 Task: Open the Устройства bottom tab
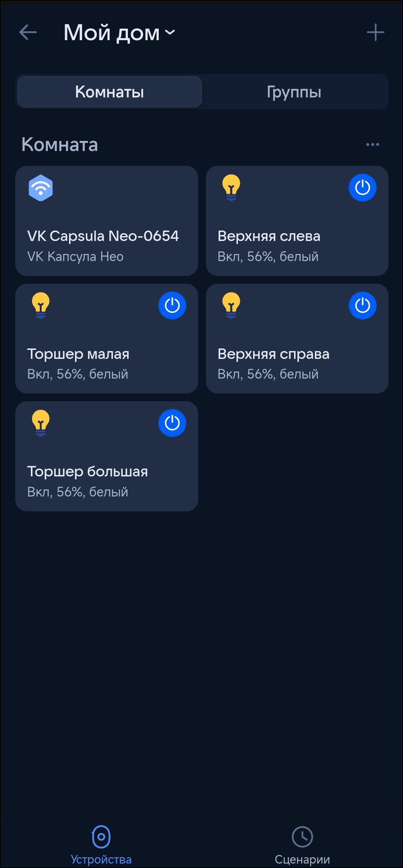coord(101,845)
